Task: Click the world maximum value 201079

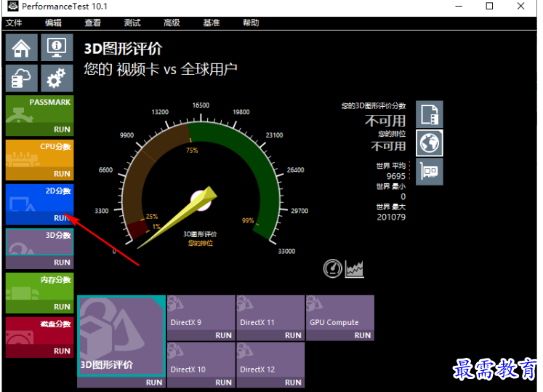Action: (391, 217)
